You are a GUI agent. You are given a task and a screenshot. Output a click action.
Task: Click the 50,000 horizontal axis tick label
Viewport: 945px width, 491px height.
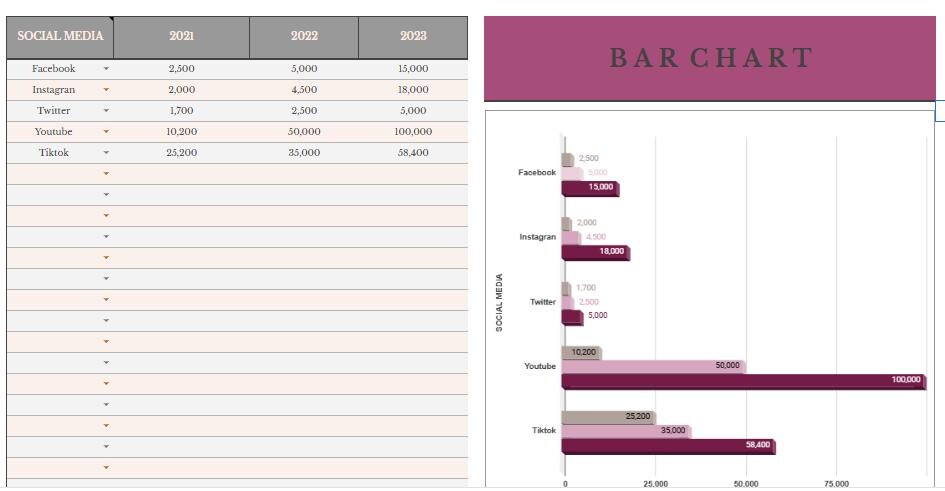coord(746,484)
